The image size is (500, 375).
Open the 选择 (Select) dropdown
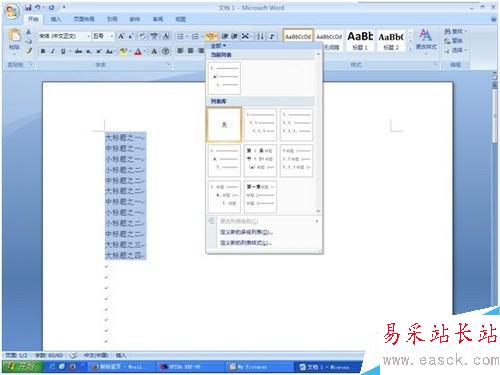[x=455, y=50]
